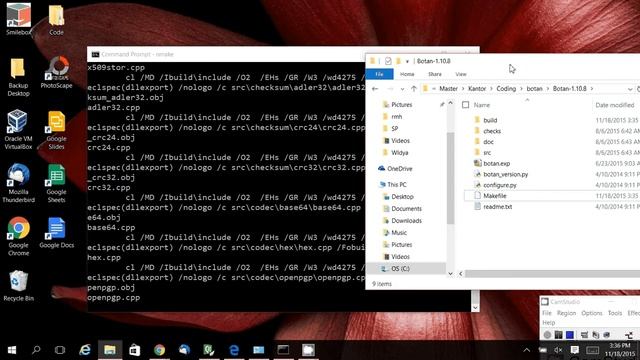640x360 pixels.
Task: Launch Oracle VM VirtualBox shortcut
Action: (x=18, y=130)
